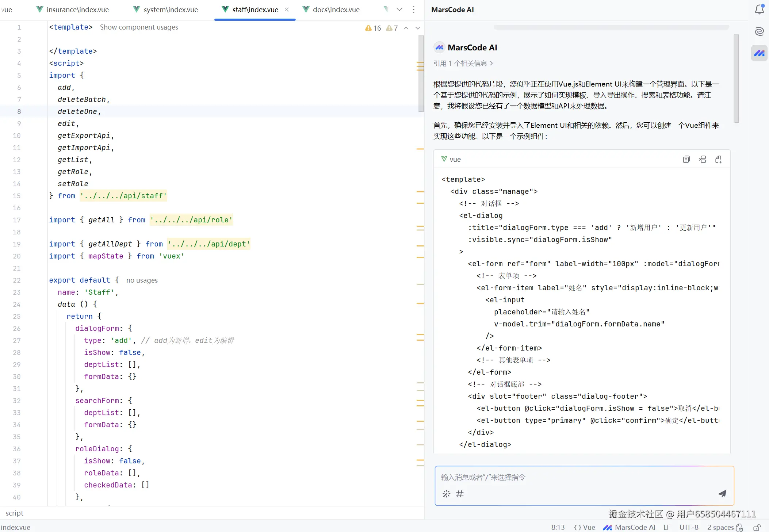Change UTF-8 file encoding
The width and height of the screenshot is (769, 532).
(689, 527)
